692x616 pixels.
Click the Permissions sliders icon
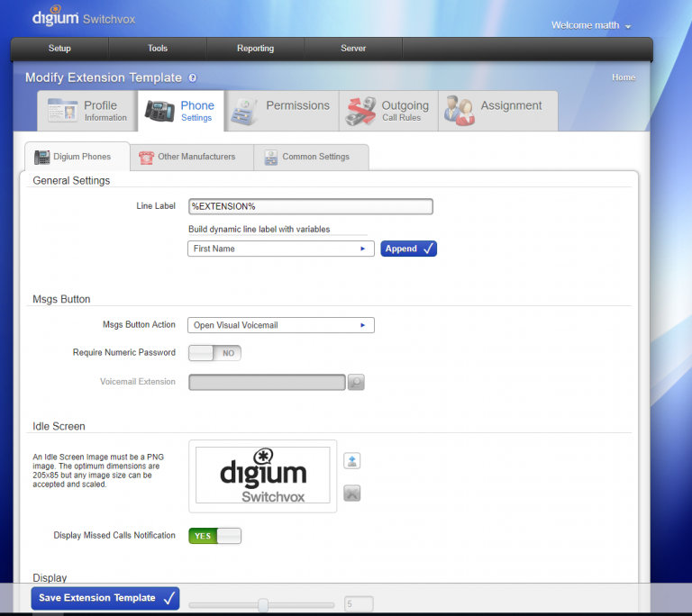(x=244, y=112)
